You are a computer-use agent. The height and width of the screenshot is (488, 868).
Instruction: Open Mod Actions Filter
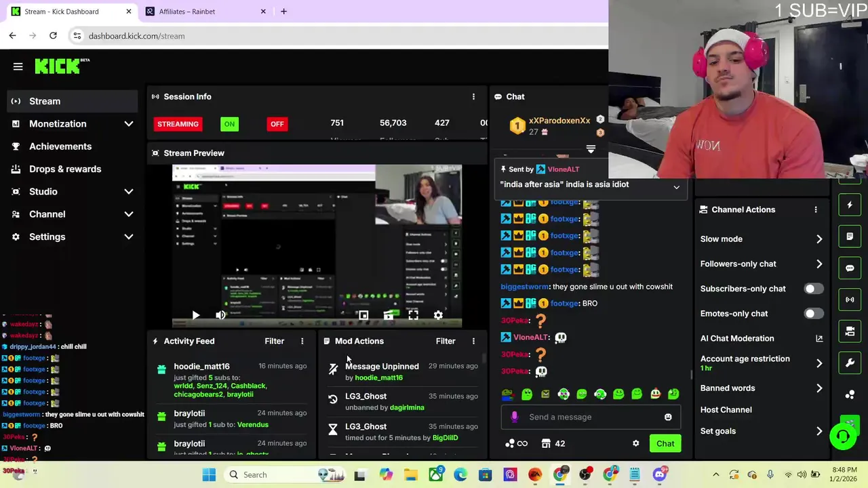(445, 341)
